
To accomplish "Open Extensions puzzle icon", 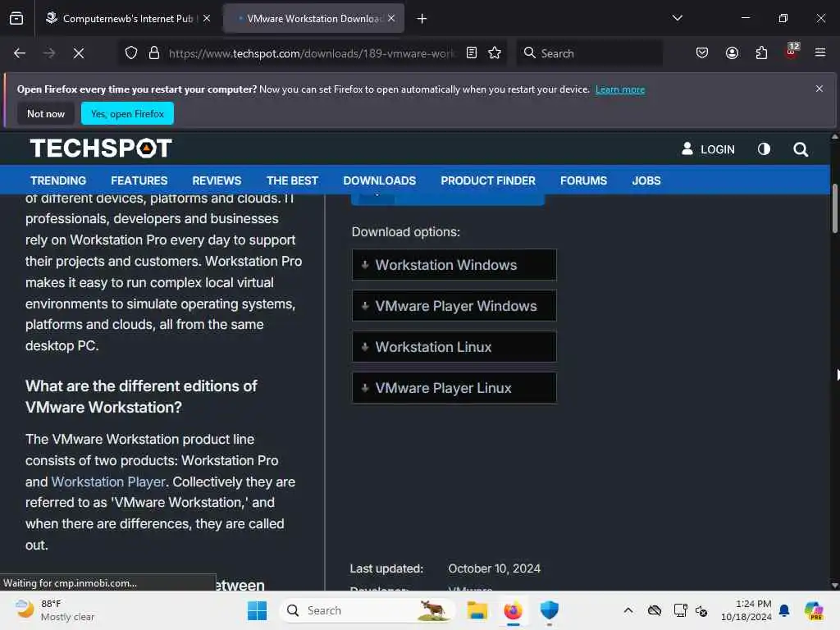I will coord(761,53).
